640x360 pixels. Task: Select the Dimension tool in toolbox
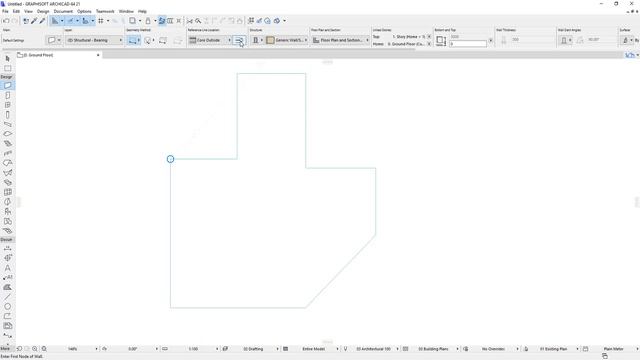(7, 248)
